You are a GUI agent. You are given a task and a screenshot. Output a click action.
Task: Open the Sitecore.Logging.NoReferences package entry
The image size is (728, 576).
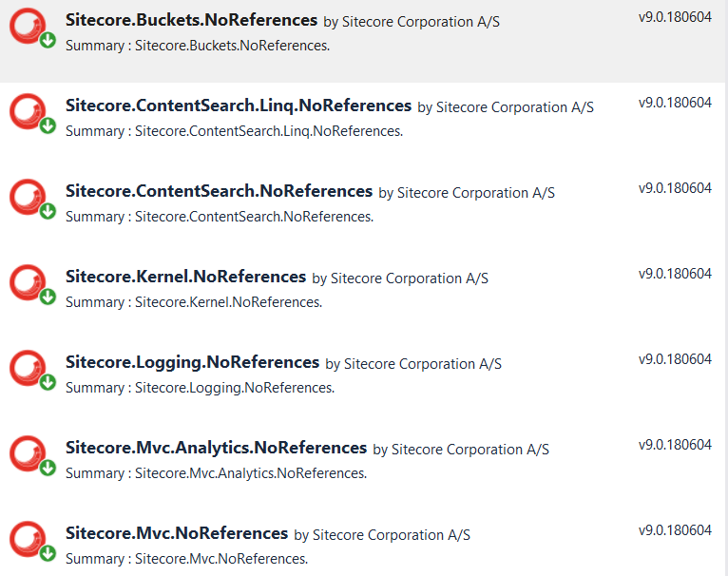point(192,362)
